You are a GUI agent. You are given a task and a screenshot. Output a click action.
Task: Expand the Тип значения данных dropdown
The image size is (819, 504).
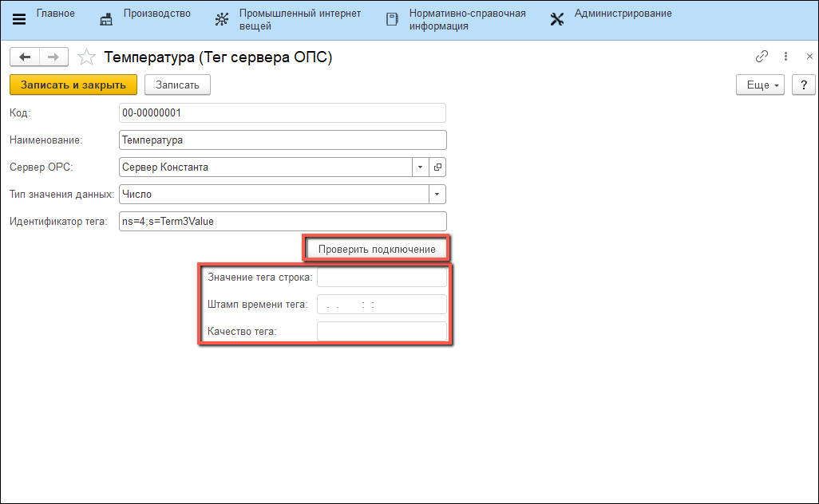(437, 195)
